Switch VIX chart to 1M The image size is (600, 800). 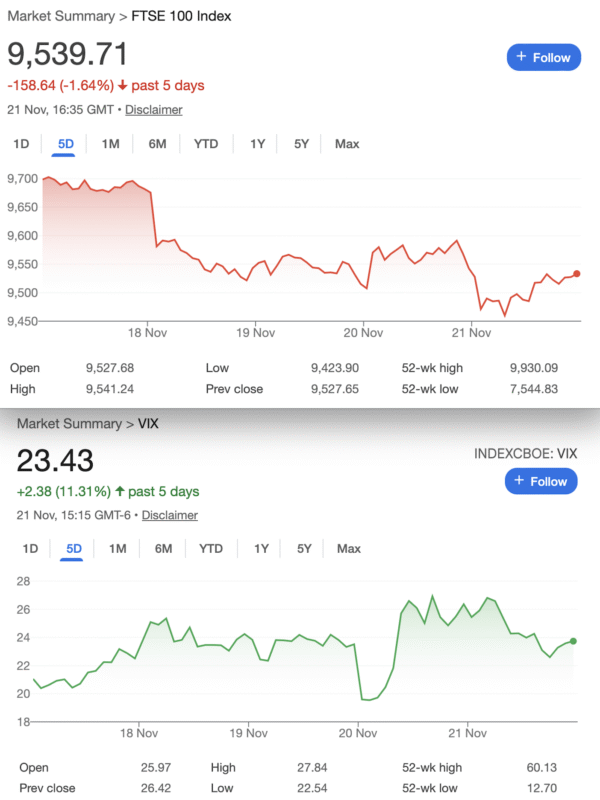(x=117, y=548)
